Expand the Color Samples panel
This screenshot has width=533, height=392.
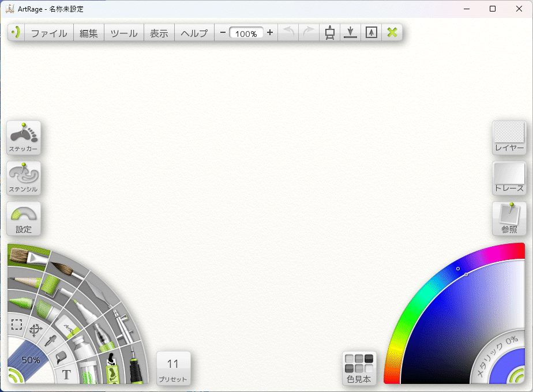(x=359, y=368)
